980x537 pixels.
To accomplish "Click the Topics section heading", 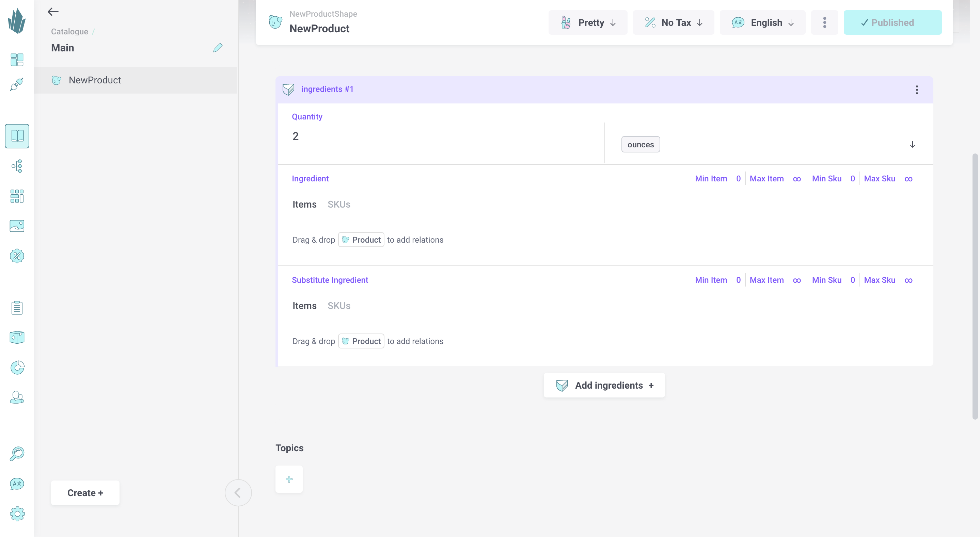I will pos(289,448).
